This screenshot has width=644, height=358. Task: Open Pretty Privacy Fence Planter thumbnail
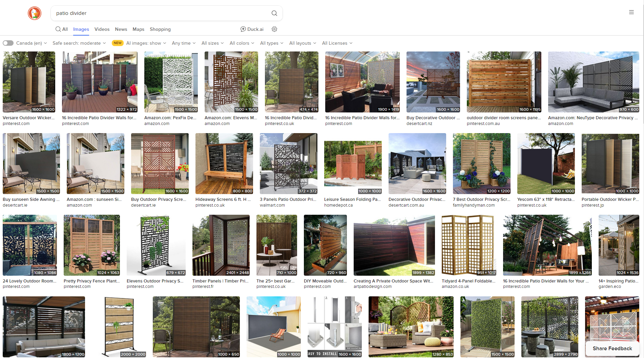92,245
